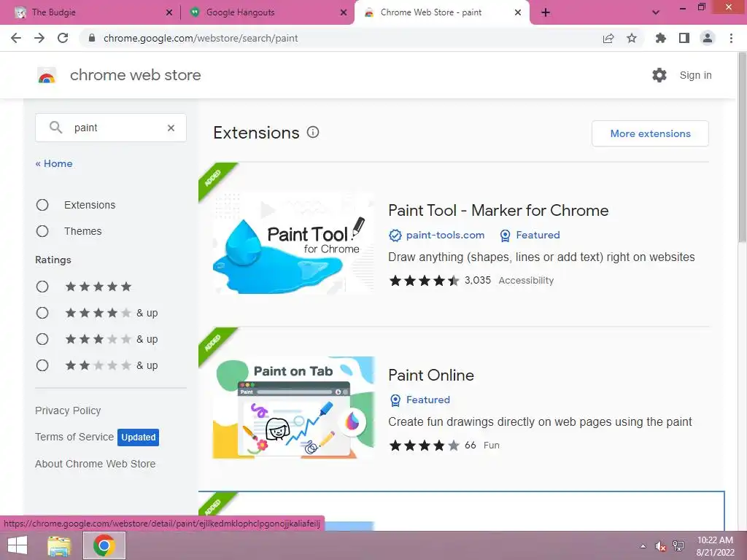The image size is (747, 560).
Task: Show Extensions info circle tooltip
Action: 312,133
